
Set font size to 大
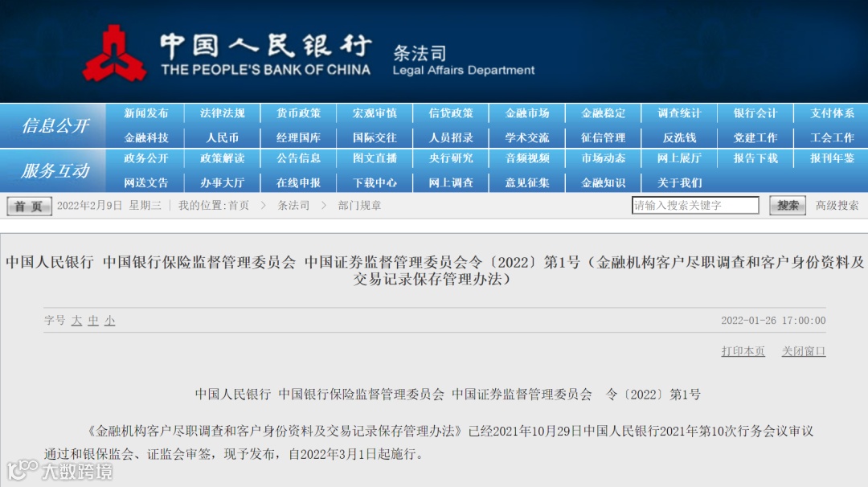point(77,321)
